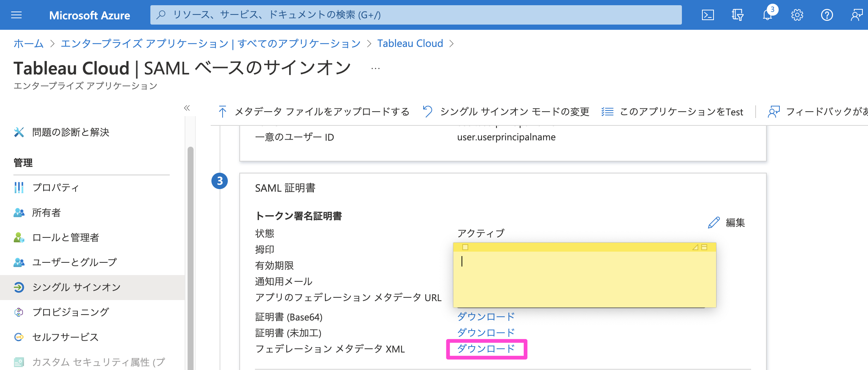Expand the ellipsis menu next to the page title
This screenshot has width=868, height=370.
(375, 68)
